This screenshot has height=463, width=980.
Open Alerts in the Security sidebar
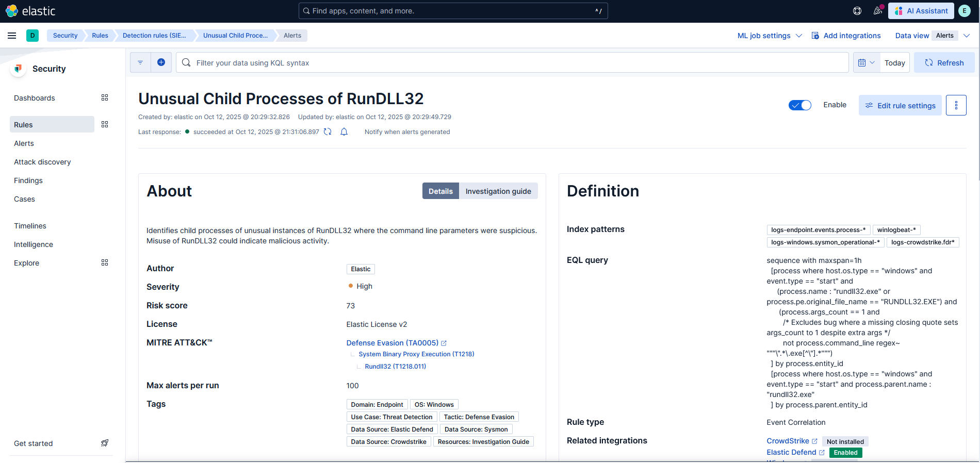tap(24, 143)
